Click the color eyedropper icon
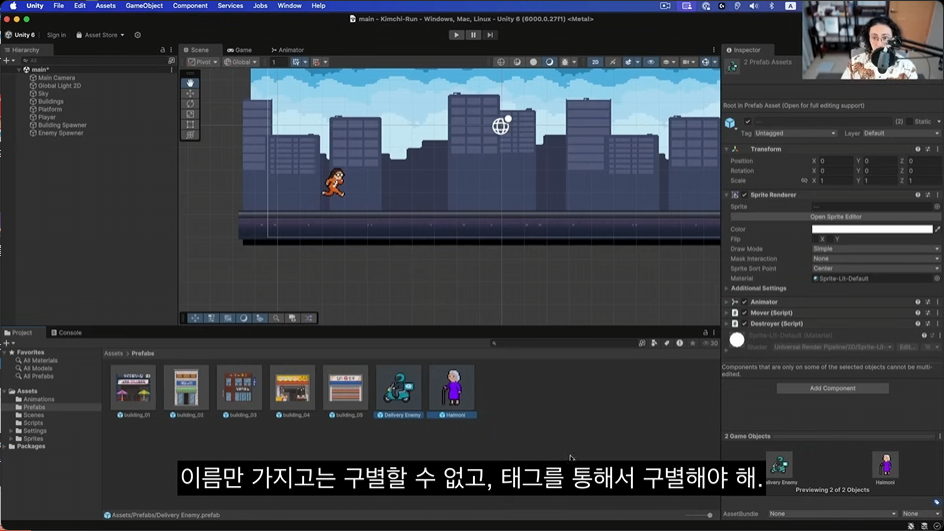The width and height of the screenshot is (944, 531). (x=937, y=229)
